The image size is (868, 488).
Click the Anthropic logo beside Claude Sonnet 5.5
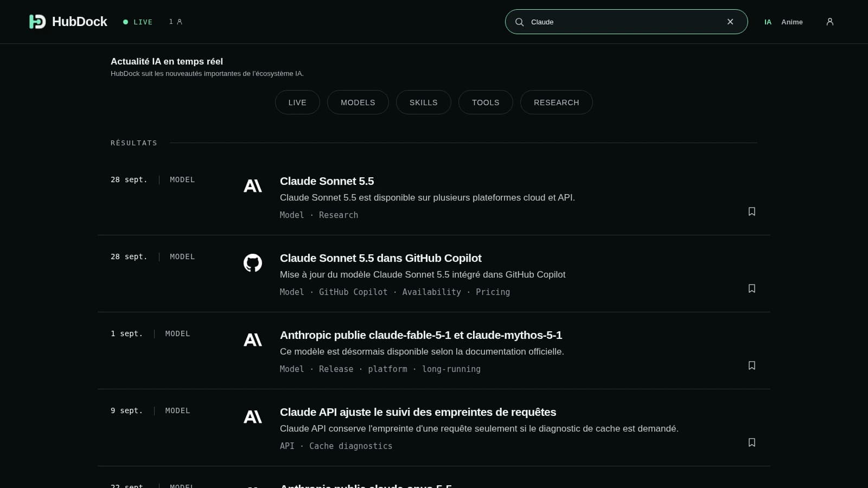click(253, 186)
